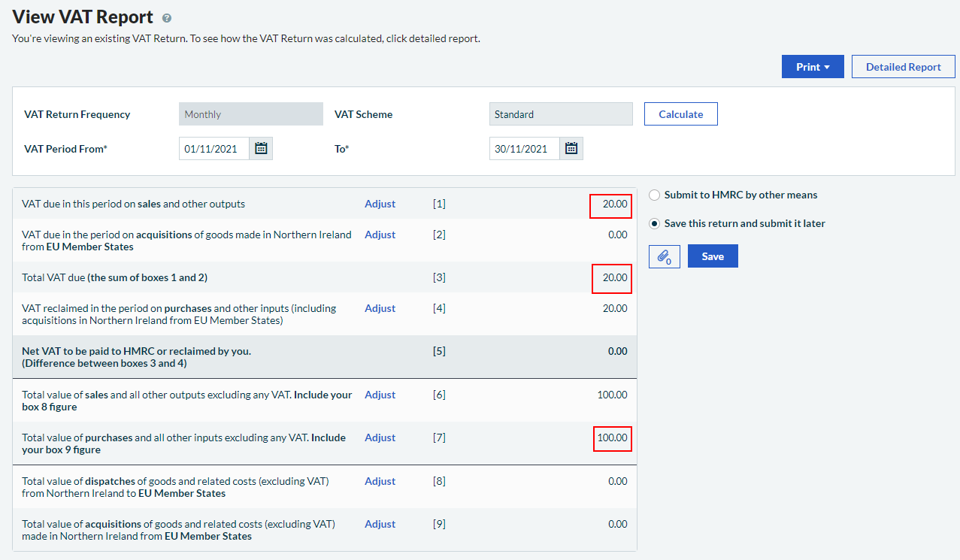This screenshot has height=560, width=960.
Task: Adjust box 9 value of acquisitions
Action: click(x=380, y=524)
